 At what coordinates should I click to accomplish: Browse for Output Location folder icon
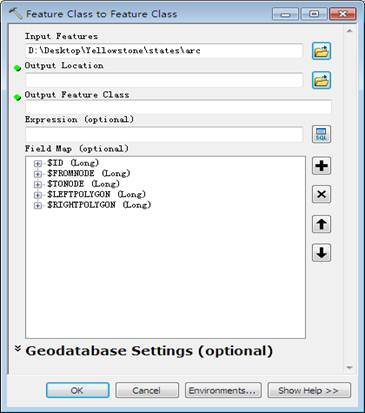[x=321, y=80]
